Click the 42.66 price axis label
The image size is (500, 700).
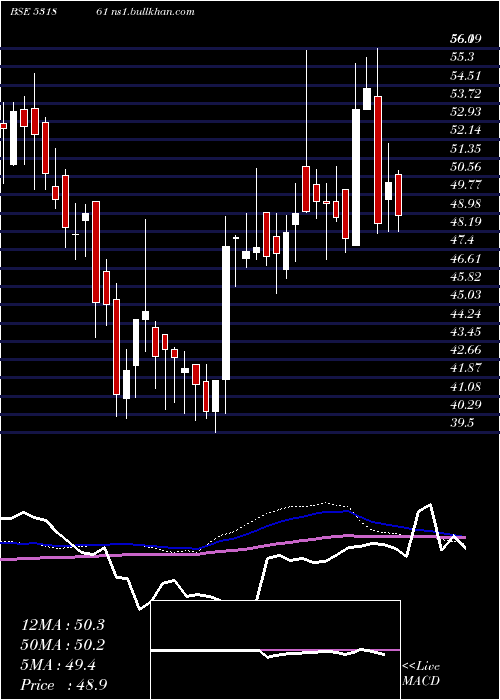click(x=465, y=350)
